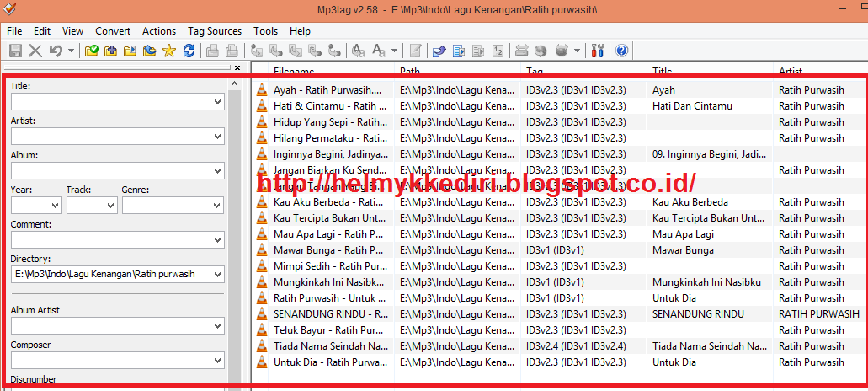
Task: Open the Tools menu
Action: 266,31
